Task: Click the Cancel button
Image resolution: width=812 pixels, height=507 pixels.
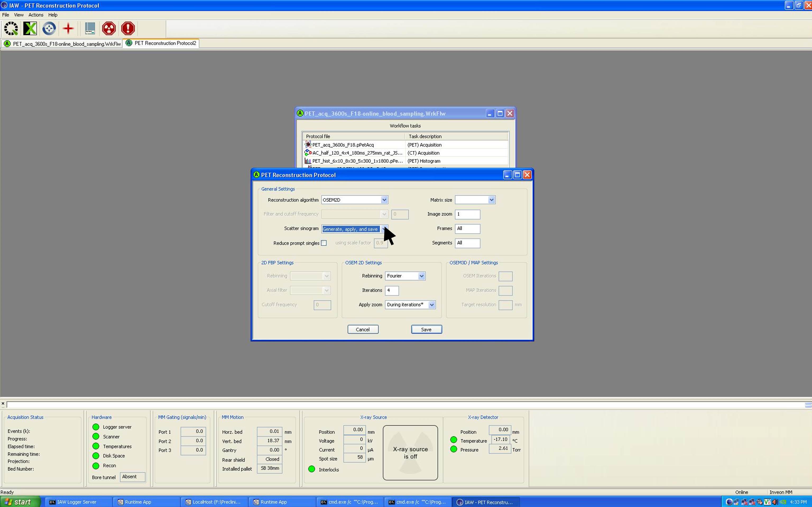Action: (363, 329)
